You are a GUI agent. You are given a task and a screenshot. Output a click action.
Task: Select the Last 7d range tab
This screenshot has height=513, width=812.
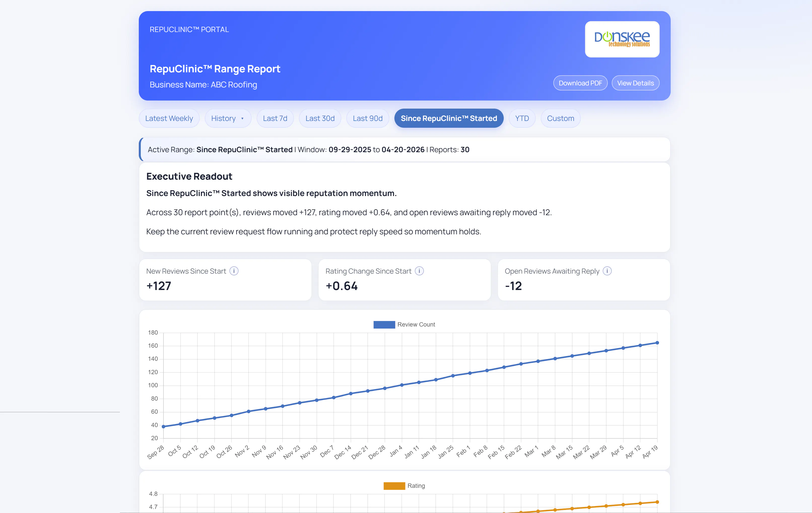point(275,118)
